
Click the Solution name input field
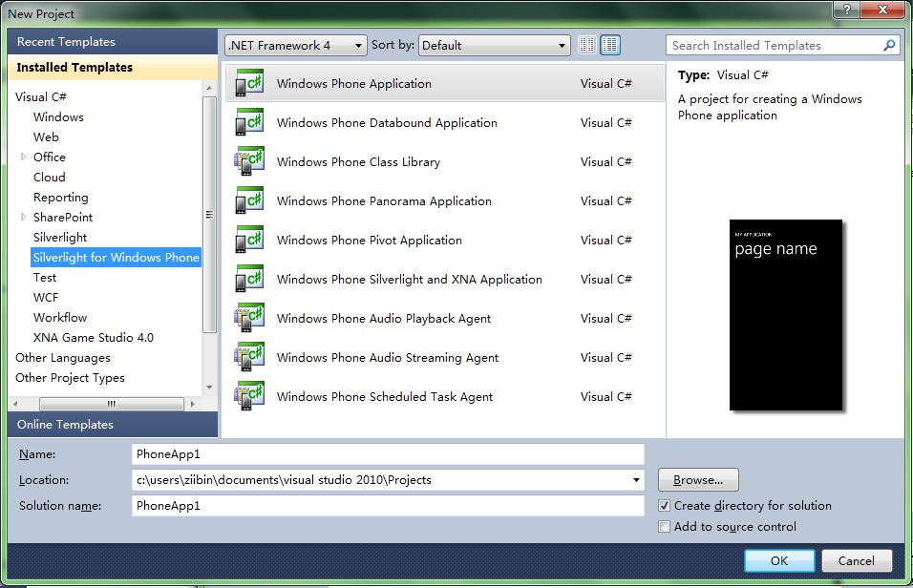[388, 505]
